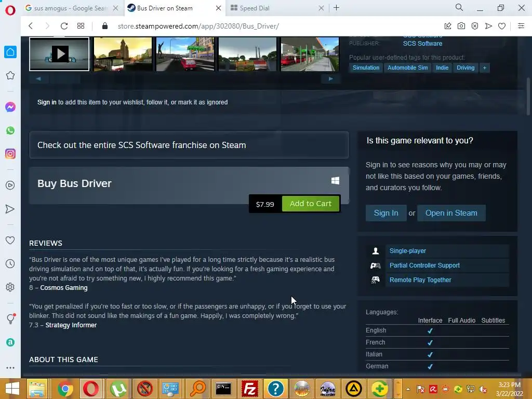This screenshot has height=399, width=532.
Task: Open the three-dots sidebar setup menu
Action: click(10, 367)
